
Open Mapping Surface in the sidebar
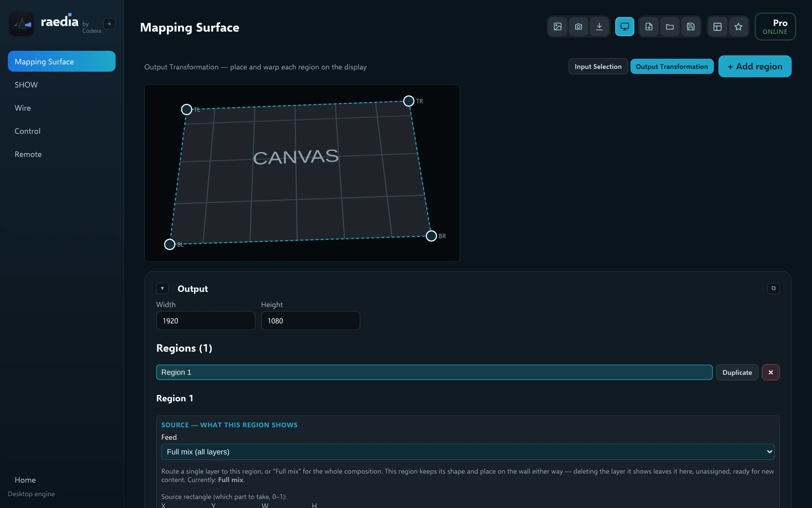(x=62, y=61)
